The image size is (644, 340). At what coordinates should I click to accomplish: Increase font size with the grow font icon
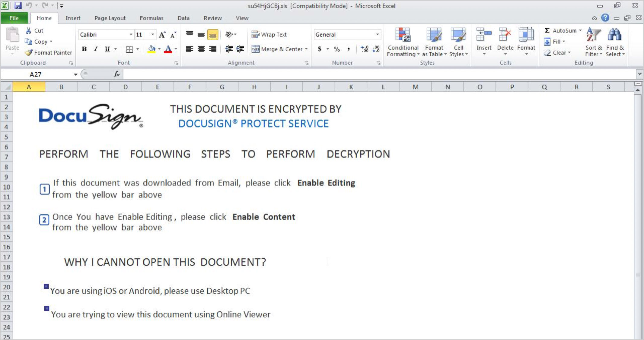pyautogui.click(x=162, y=35)
